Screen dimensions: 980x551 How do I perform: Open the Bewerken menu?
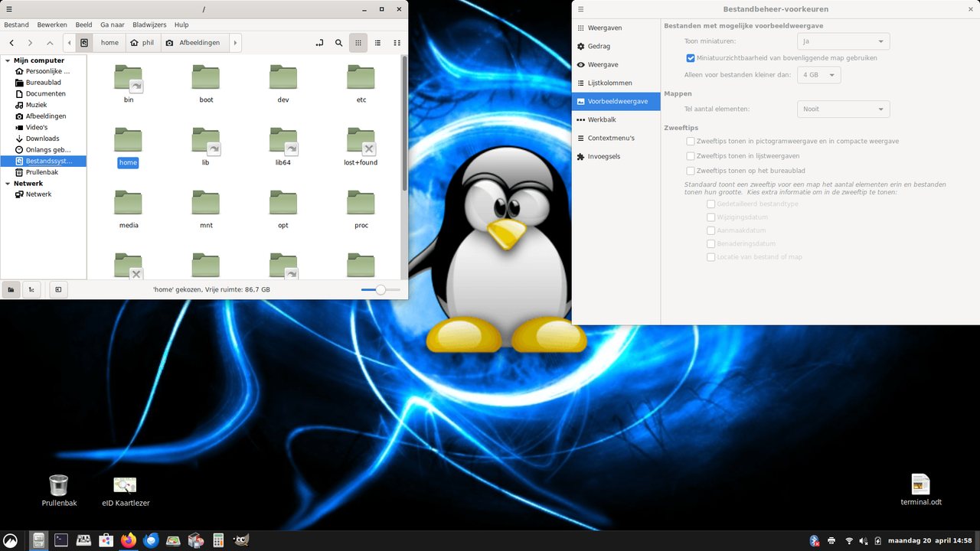tap(52, 25)
